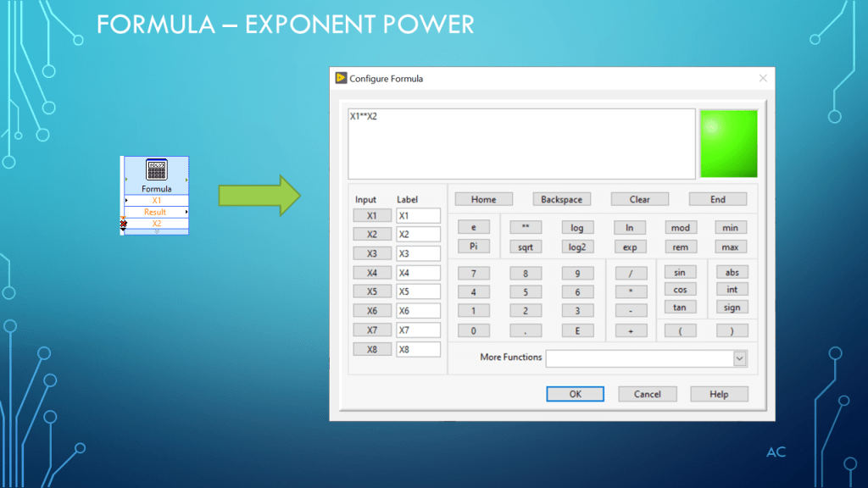
Task: Click the LabVIEW icon in dialog title bar
Action: pyautogui.click(x=341, y=78)
